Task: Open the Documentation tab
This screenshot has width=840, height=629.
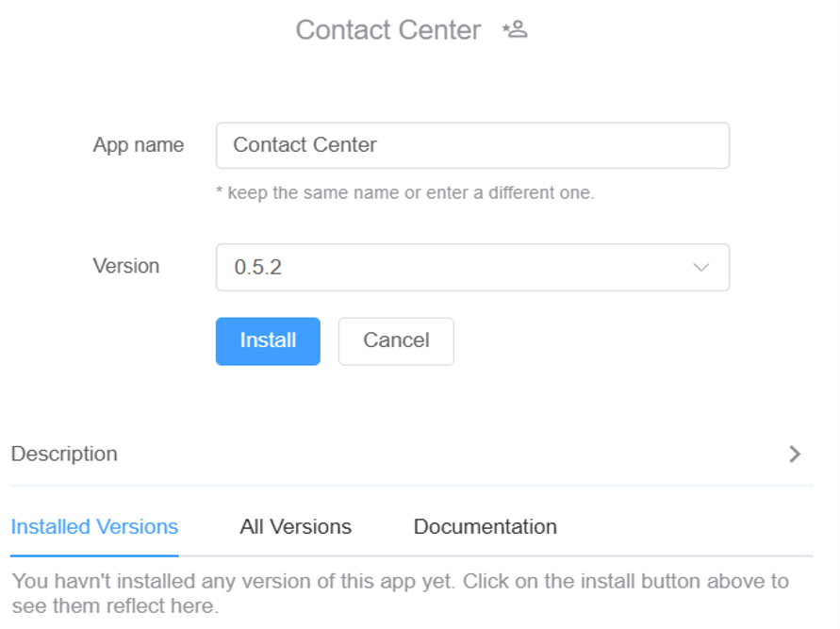Action: [x=485, y=526]
